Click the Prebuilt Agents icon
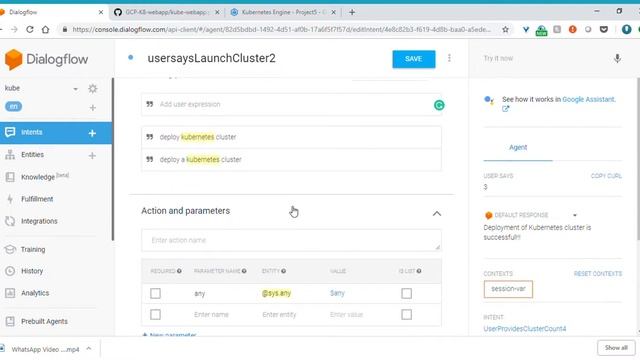 tap(10, 321)
